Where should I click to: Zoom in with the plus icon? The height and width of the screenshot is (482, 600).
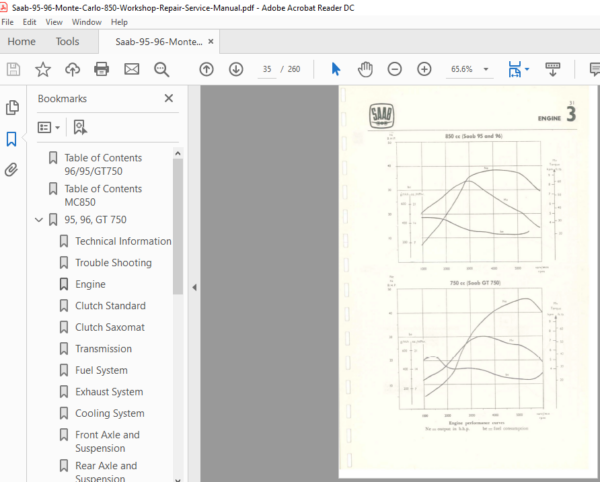tap(424, 69)
